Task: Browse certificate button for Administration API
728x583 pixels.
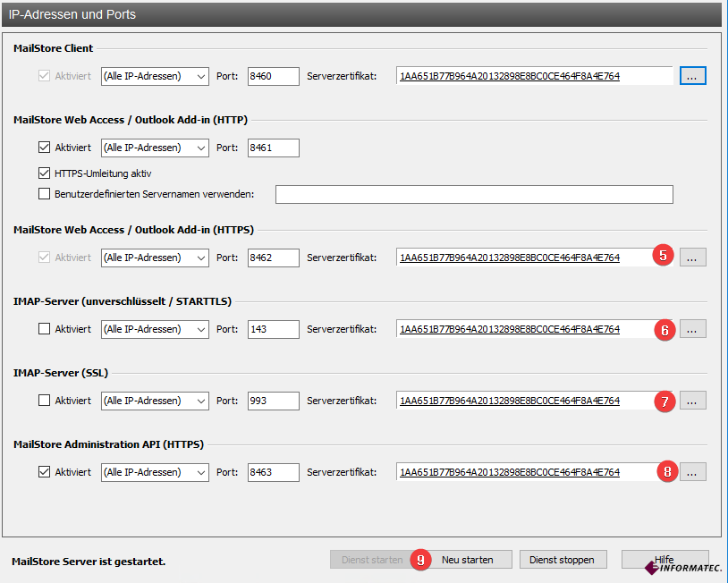Action: (x=693, y=471)
